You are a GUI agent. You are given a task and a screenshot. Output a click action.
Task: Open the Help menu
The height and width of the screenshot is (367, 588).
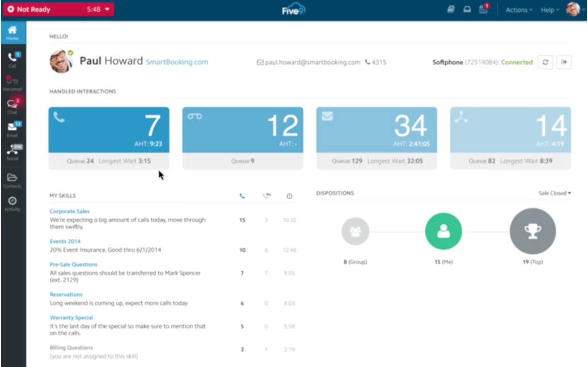point(549,10)
